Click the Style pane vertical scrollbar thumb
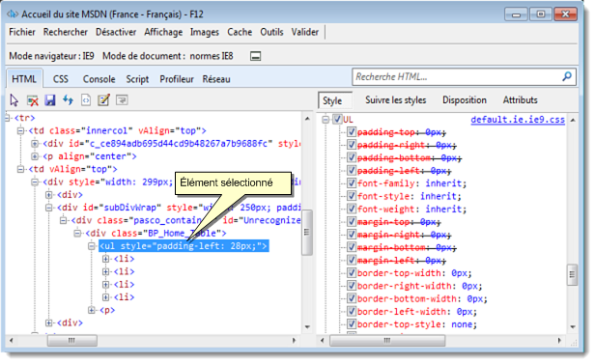Screen dimensions: 595x364 [x=572, y=274]
